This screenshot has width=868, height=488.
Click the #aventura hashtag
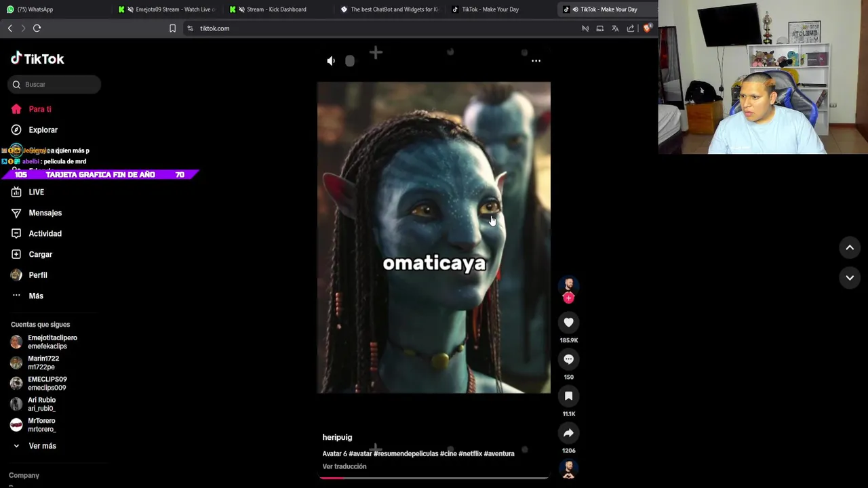499,453
